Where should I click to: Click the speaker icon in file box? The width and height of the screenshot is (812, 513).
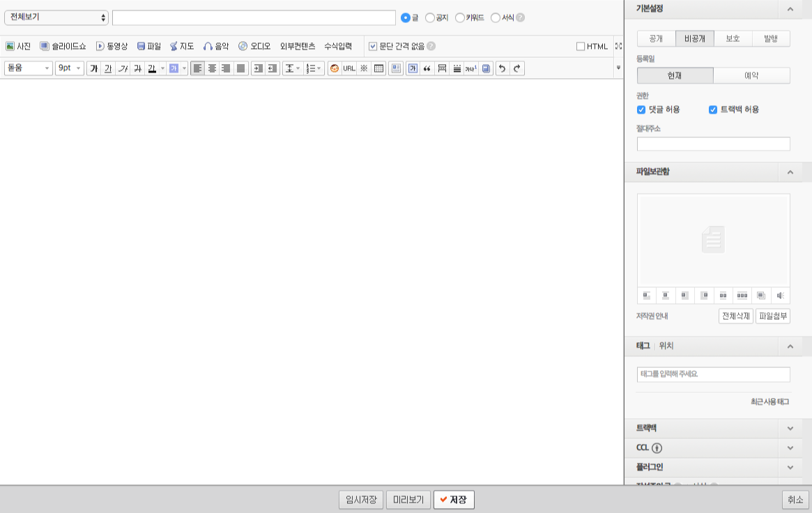tap(781, 296)
